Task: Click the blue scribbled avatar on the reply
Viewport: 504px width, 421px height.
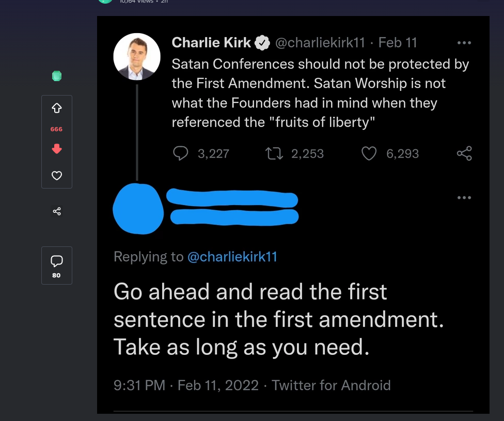Action: pos(138,209)
